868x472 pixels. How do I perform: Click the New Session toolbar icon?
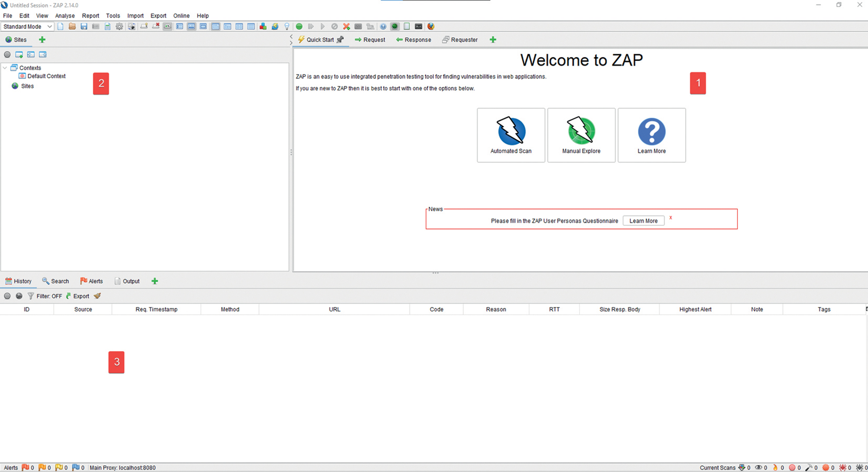pos(60,26)
